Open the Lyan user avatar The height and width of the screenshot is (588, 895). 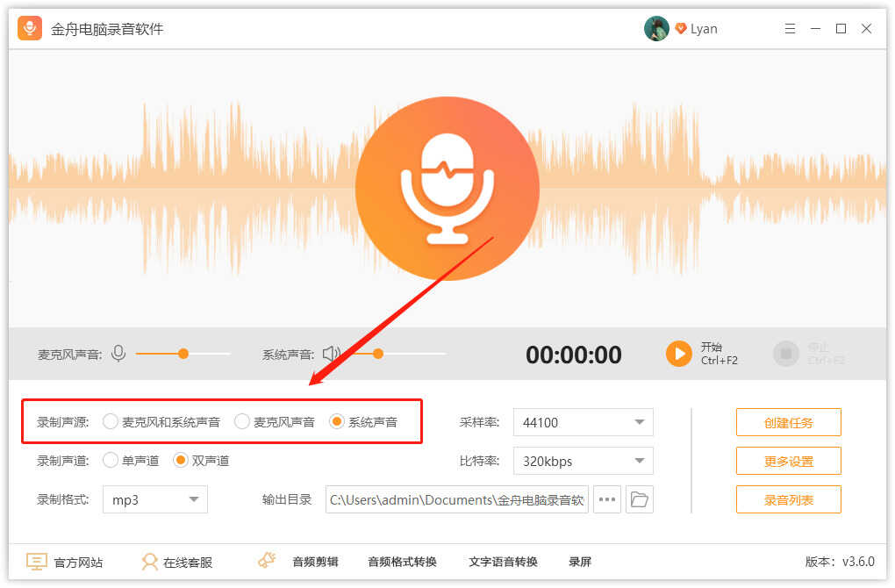click(x=656, y=29)
